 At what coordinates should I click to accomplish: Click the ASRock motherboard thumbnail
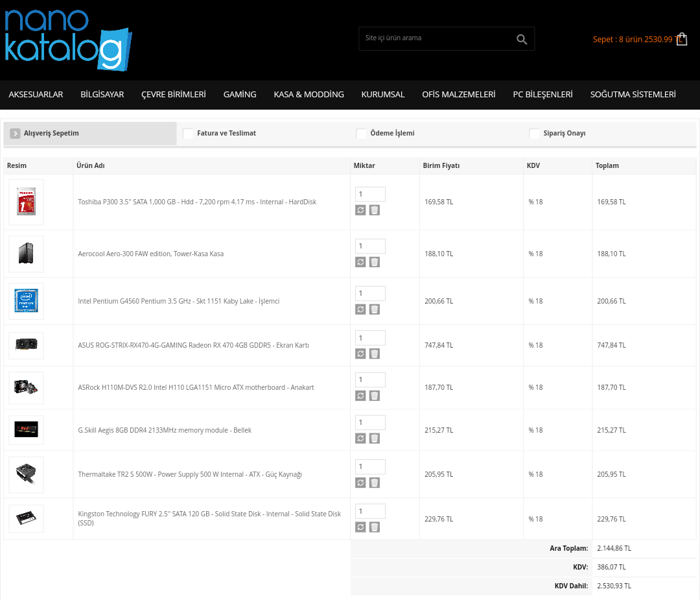coord(27,388)
